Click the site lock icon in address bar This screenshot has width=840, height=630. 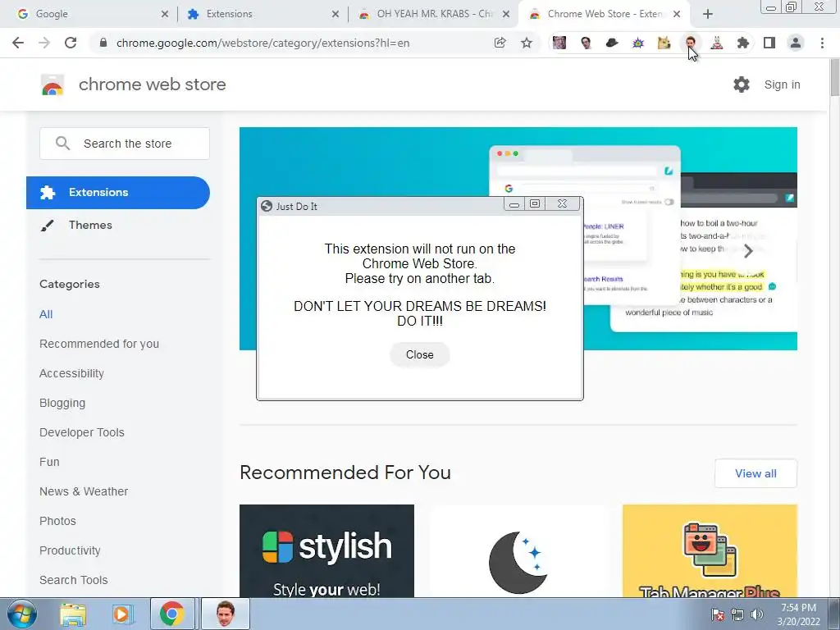tap(103, 43)
